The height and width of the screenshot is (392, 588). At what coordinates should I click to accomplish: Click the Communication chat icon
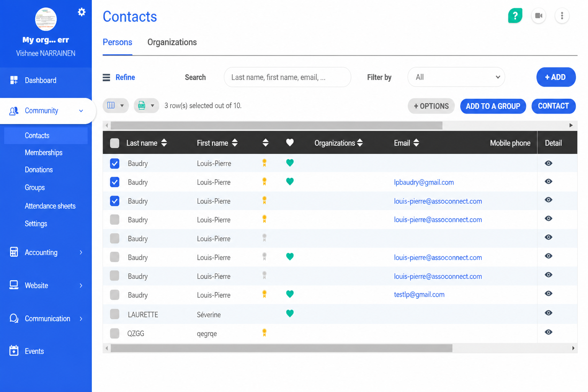[14, 318]
